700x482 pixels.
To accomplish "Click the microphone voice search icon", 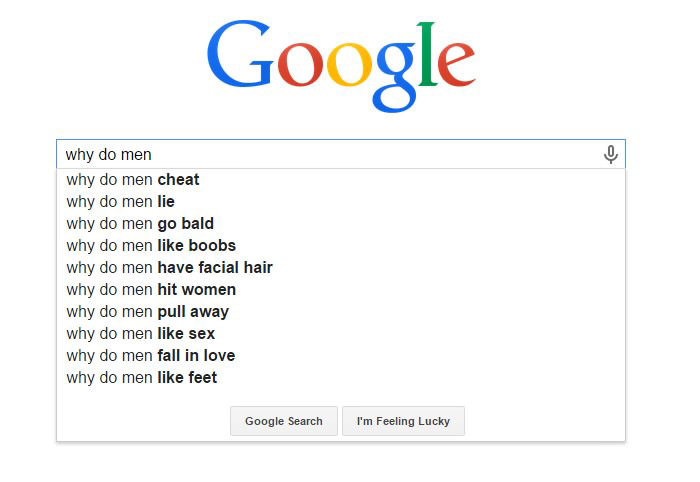I will [x=611, y=154].
